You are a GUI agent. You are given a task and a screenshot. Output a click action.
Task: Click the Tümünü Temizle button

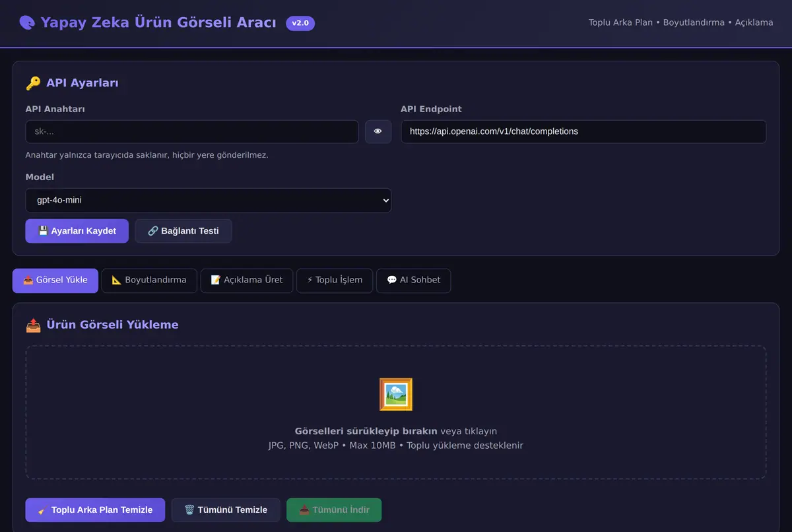coord(226,510)
